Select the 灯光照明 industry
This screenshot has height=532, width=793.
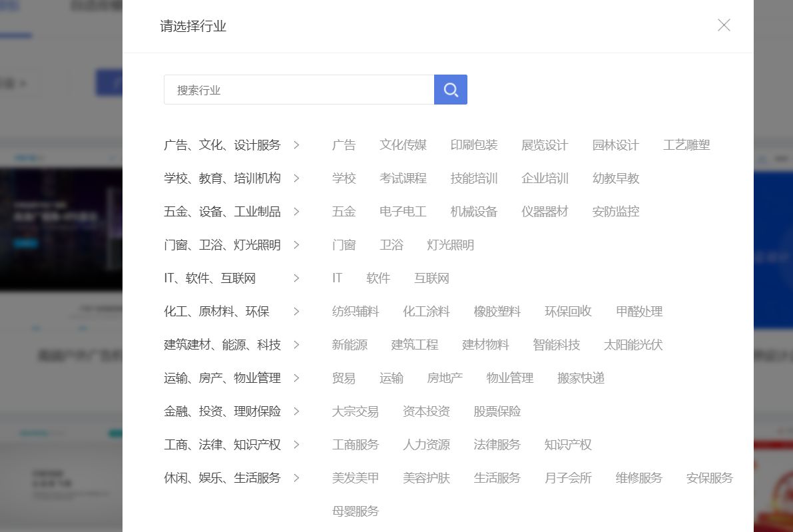[449, 244]
